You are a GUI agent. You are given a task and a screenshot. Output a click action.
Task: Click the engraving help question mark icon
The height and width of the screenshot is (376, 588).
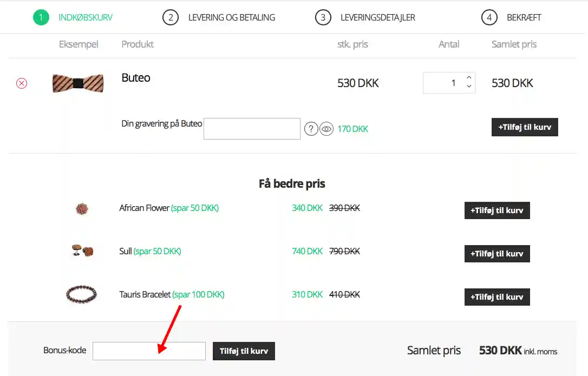(x=311, y=129)
